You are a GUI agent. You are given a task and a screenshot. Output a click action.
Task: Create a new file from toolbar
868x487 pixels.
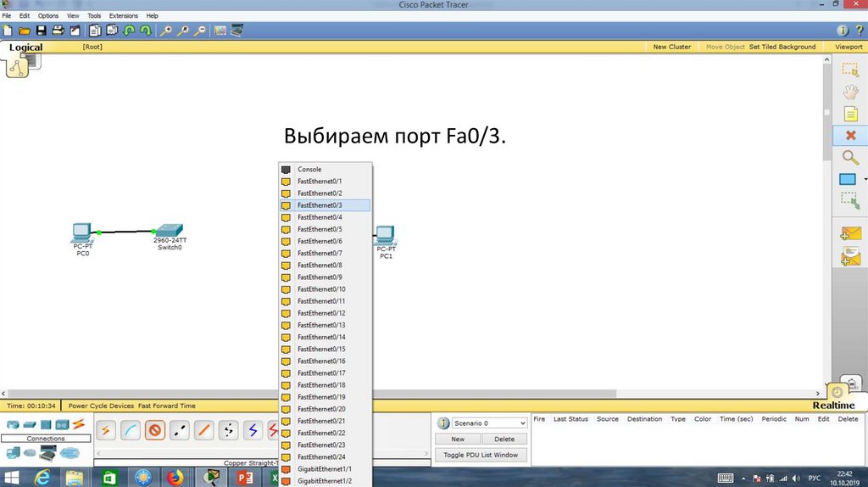(8, 31)
